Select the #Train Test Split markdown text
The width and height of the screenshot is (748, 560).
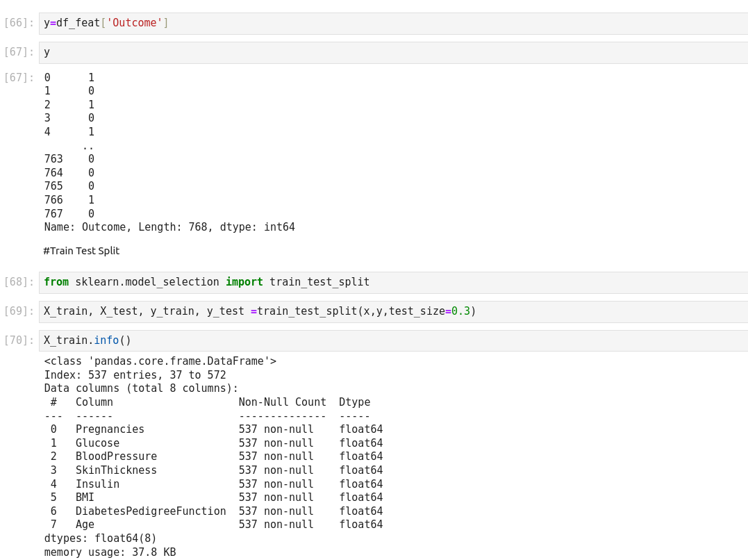click(81, 251)
